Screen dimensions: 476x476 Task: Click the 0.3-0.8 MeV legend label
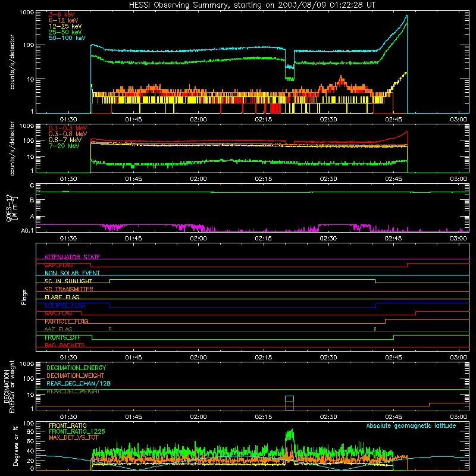68,134
